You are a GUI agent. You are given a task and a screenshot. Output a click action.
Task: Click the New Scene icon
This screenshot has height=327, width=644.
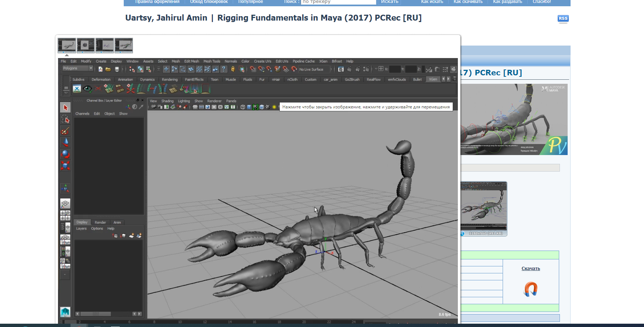pyautogui.click(x=100, y=69)
